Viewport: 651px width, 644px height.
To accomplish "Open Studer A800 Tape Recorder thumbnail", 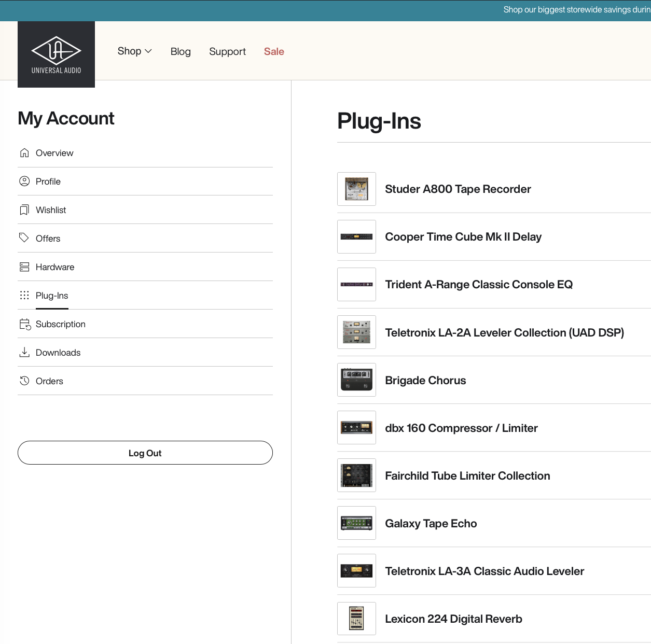I will click(x=356, y=189).
